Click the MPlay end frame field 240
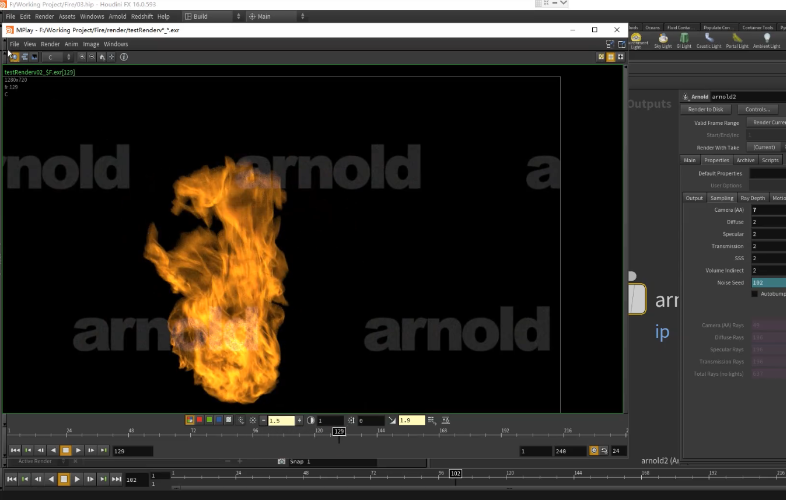The image size is (786, 500). coord(570,451)
